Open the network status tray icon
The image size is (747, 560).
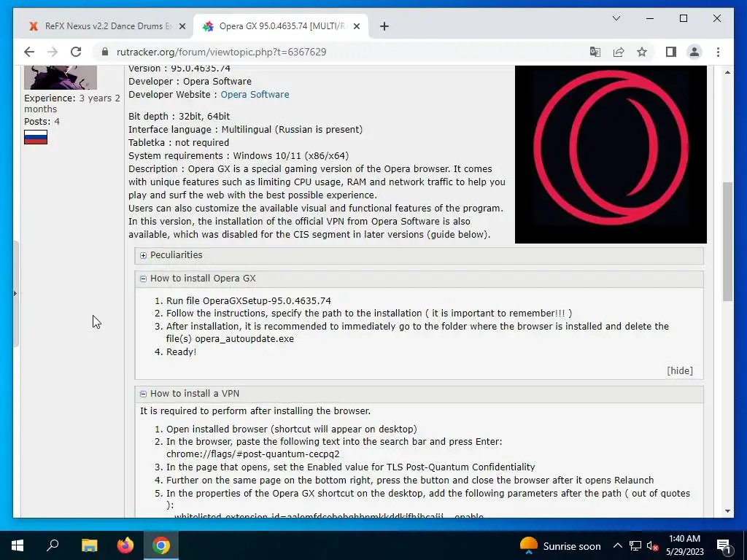(635, 545)
